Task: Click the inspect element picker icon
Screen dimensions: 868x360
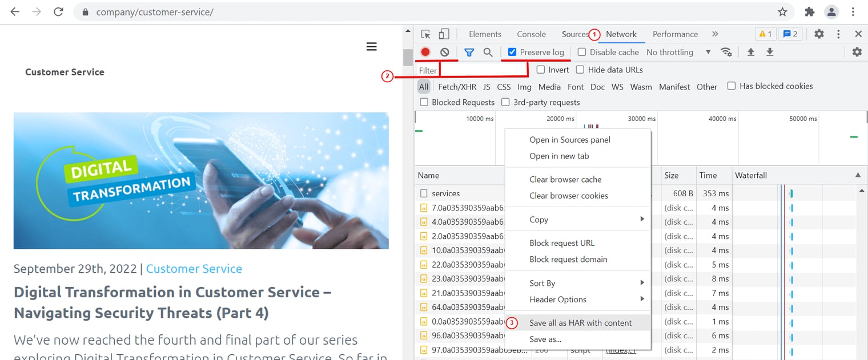Action: 425,34
